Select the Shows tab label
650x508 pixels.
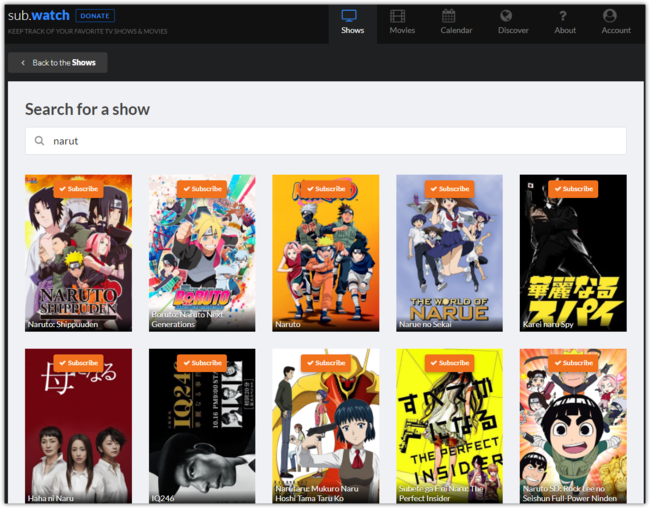click(x=353, y=30)
